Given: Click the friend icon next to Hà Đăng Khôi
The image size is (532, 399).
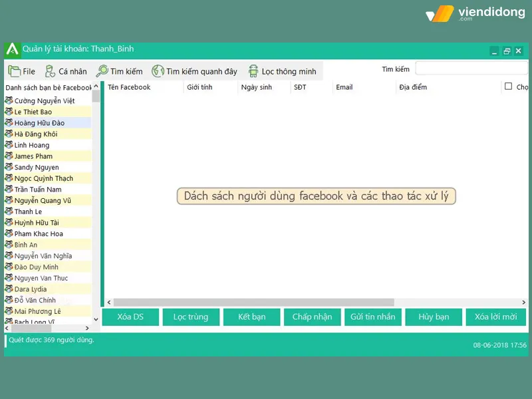Looking at the screenshot, I should click(x=9, y=134).
